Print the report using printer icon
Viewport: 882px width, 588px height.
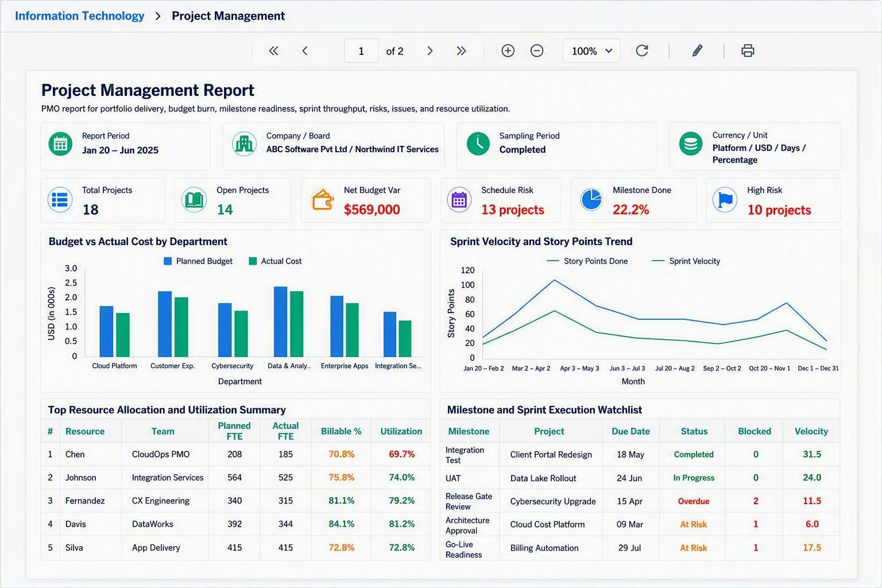(748, 51)
